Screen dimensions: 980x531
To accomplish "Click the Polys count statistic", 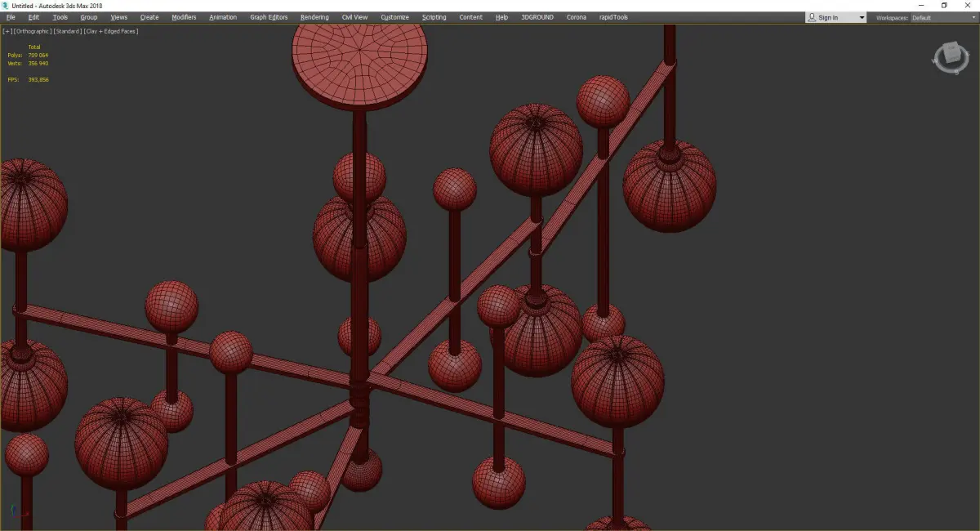I will pyautogui.click(x=28, y=55).
